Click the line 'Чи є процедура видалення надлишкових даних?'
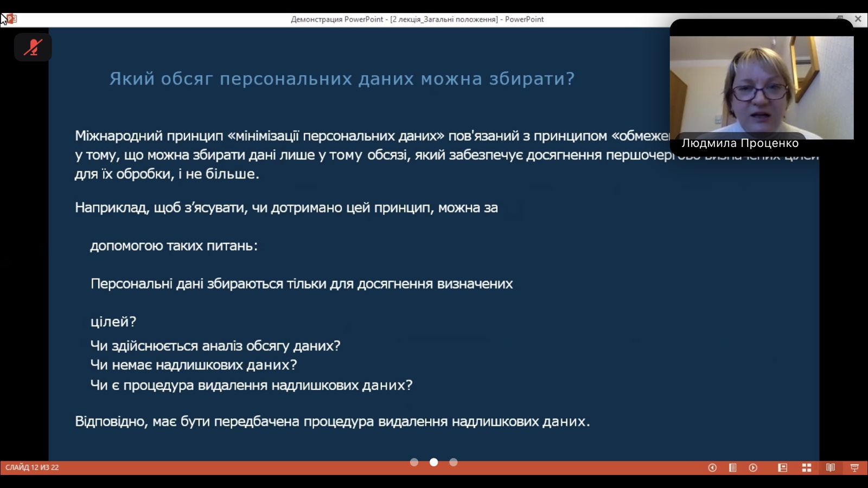 tap(251, 386)
